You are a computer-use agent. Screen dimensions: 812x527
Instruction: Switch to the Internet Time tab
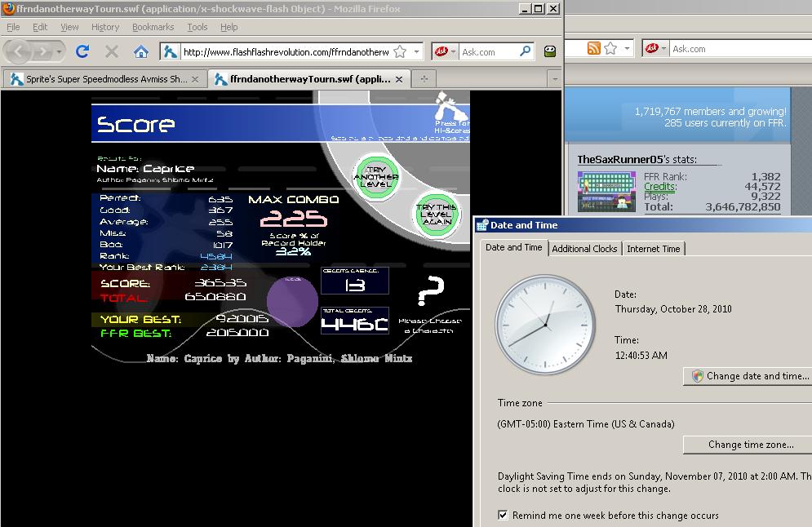(x=653, y=249)
